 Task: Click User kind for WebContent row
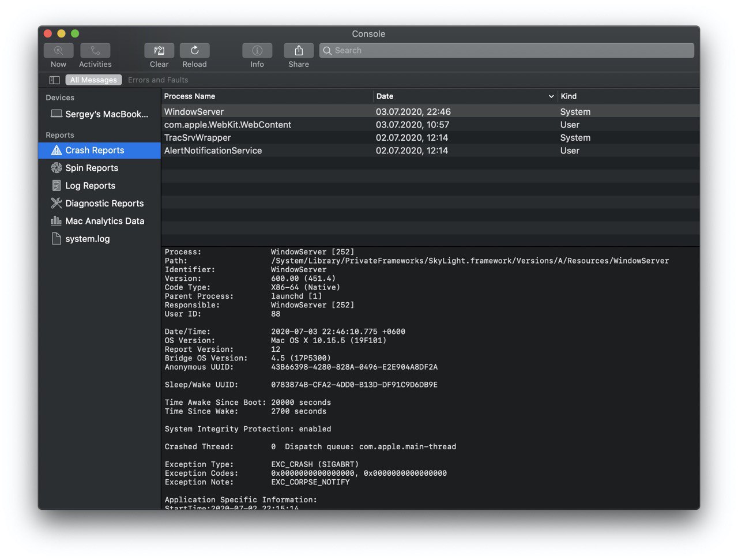click(x=570, y=125)
